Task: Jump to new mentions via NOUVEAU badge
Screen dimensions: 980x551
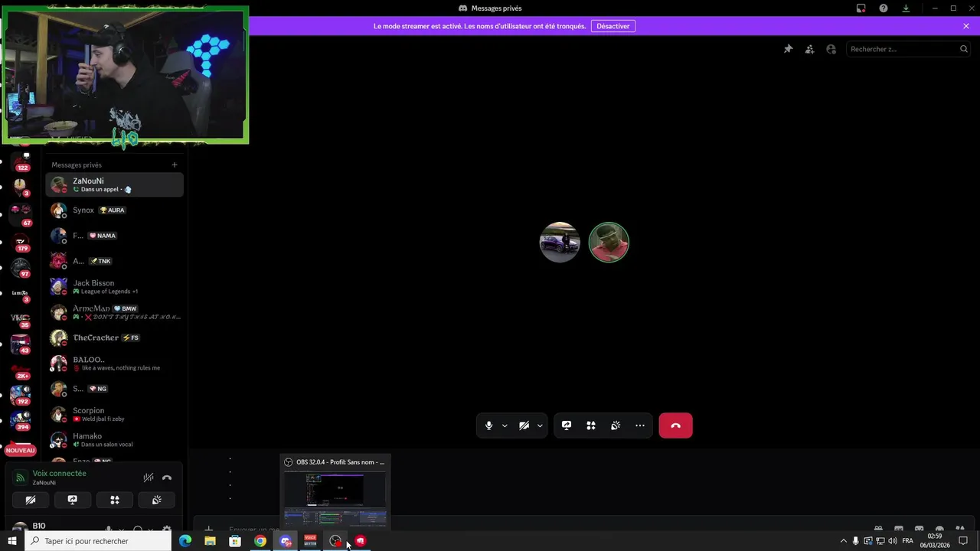Action: point(21,451)
